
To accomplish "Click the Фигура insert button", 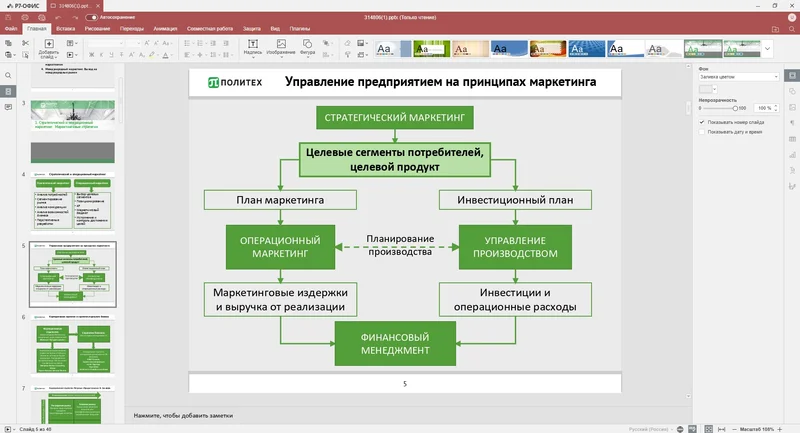I will tap(307, 47).
